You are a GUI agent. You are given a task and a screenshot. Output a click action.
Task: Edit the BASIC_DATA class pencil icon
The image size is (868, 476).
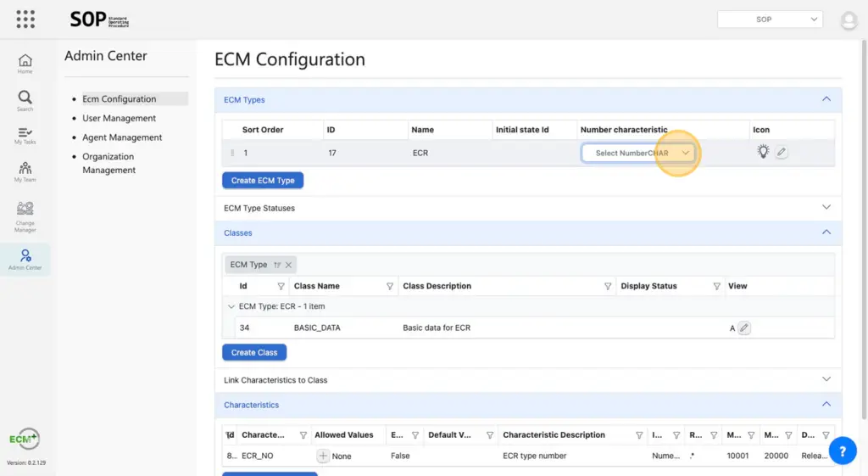(744, 328)
